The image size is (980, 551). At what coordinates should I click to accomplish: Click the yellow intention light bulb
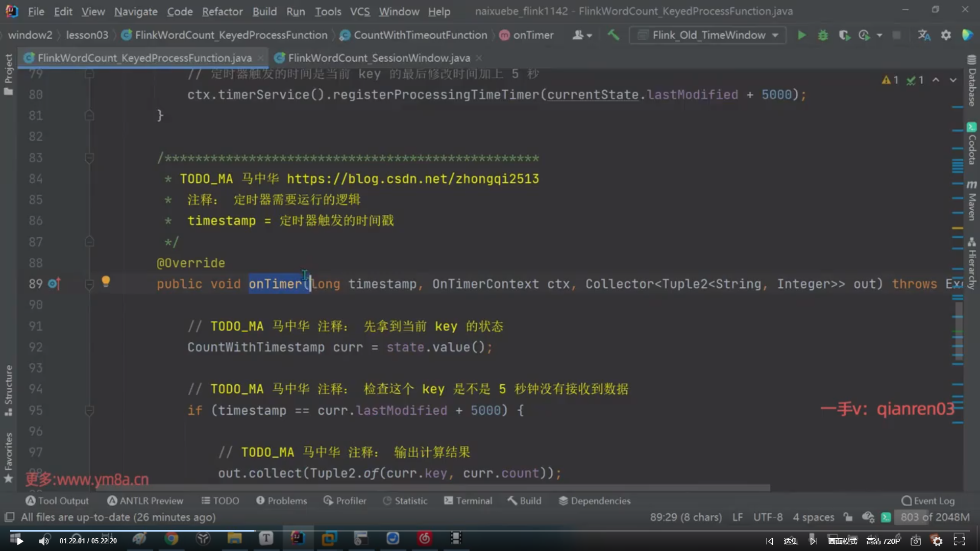pyautogui.click(x=106, y=281)
